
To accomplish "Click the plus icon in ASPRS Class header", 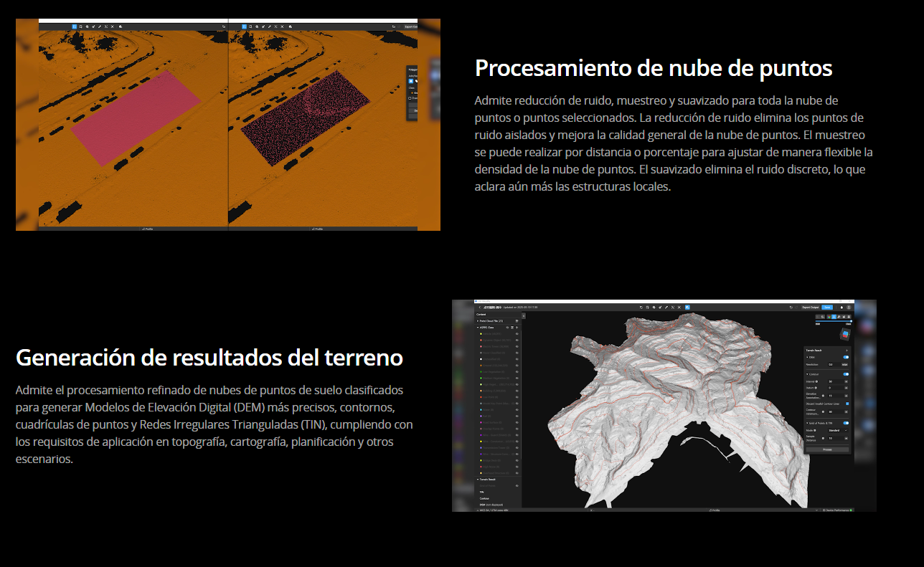I will [x=517, y=328].
